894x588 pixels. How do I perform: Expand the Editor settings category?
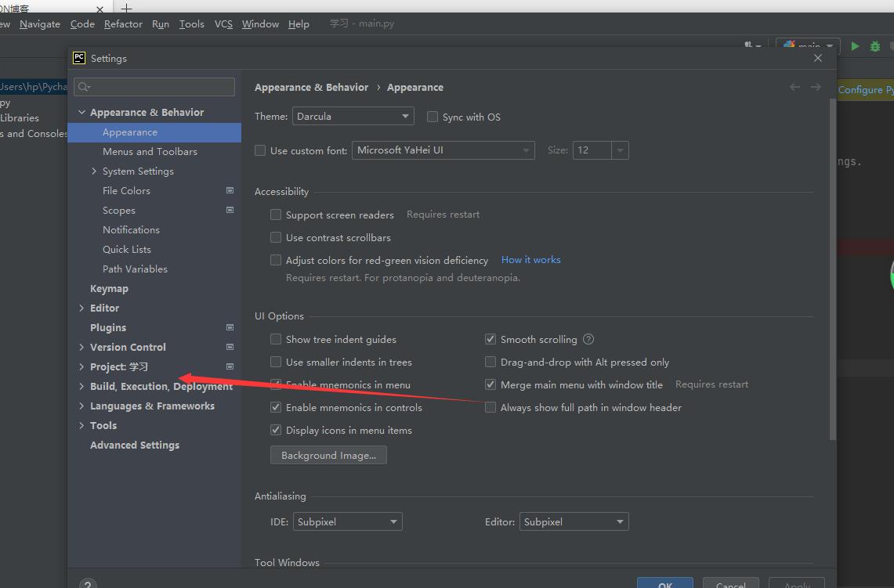click(81, 308)
